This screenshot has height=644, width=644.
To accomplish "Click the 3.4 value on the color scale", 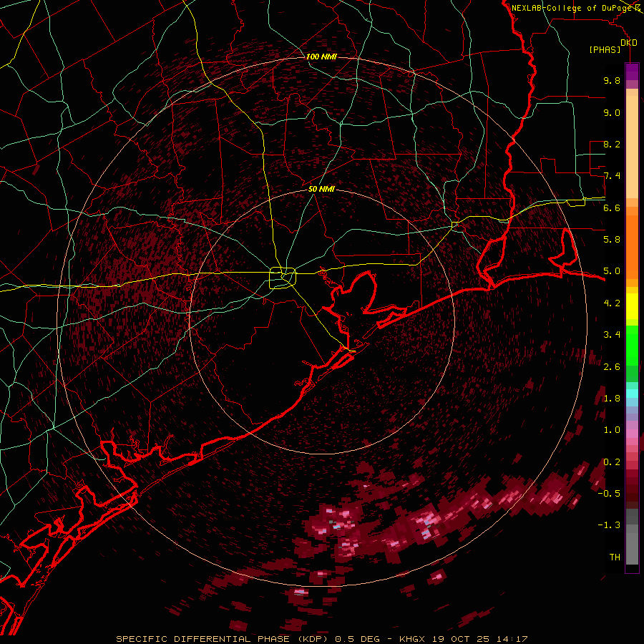I will point(612,335).
